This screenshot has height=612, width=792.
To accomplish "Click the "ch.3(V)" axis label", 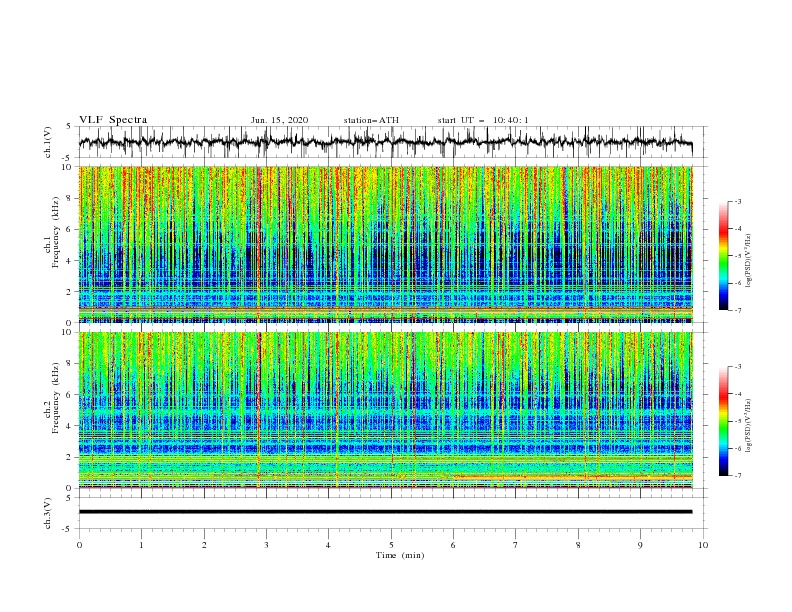I will pos(48,513).
